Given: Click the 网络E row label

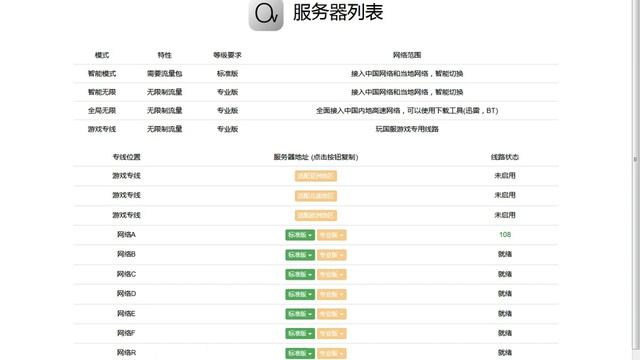Looking at the screenshot, I should tap(126, 313).
